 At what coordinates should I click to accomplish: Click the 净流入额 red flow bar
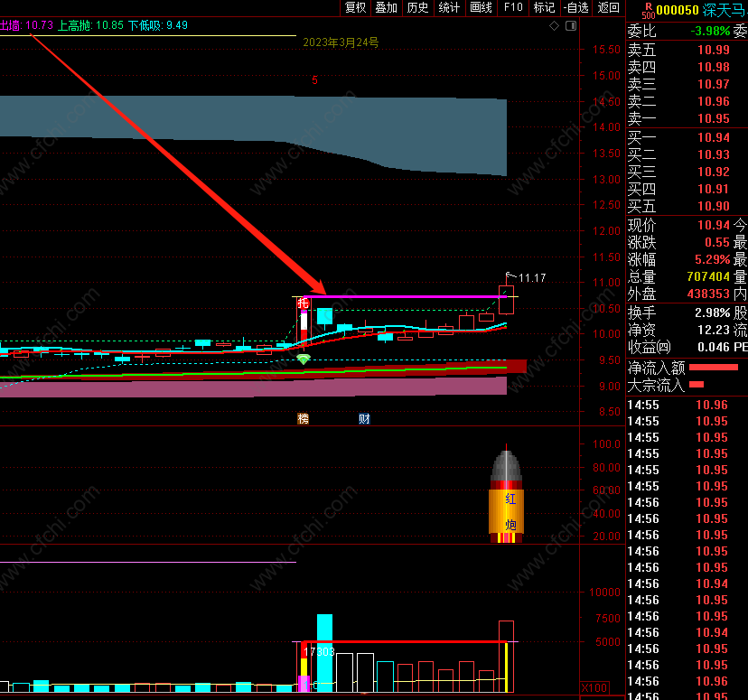pyautogui.click(x=714, y=368)
